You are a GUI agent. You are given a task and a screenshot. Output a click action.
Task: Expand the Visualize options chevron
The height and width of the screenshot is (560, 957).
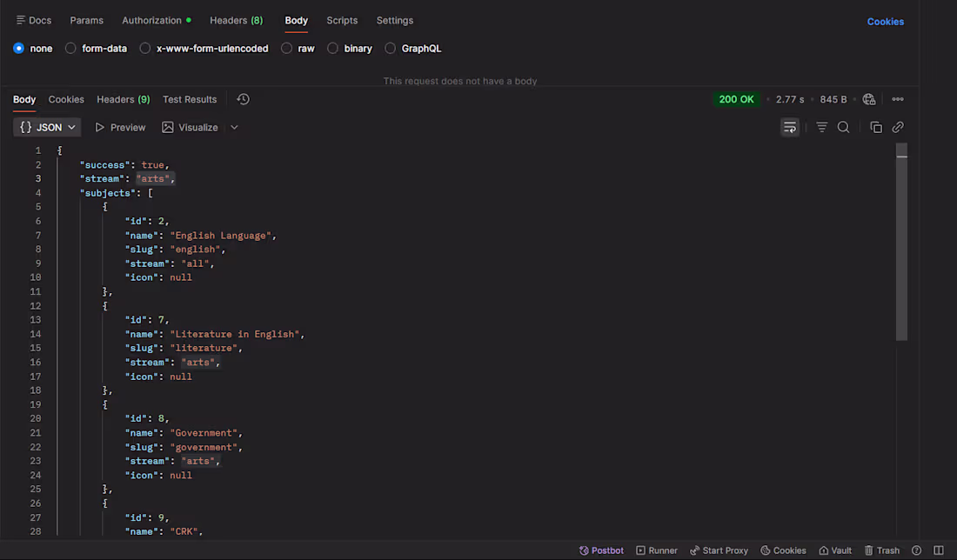(234, 127)
